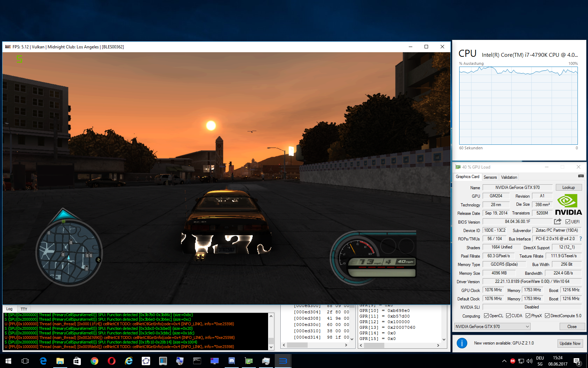Open Discord from the taskbar

231,361
